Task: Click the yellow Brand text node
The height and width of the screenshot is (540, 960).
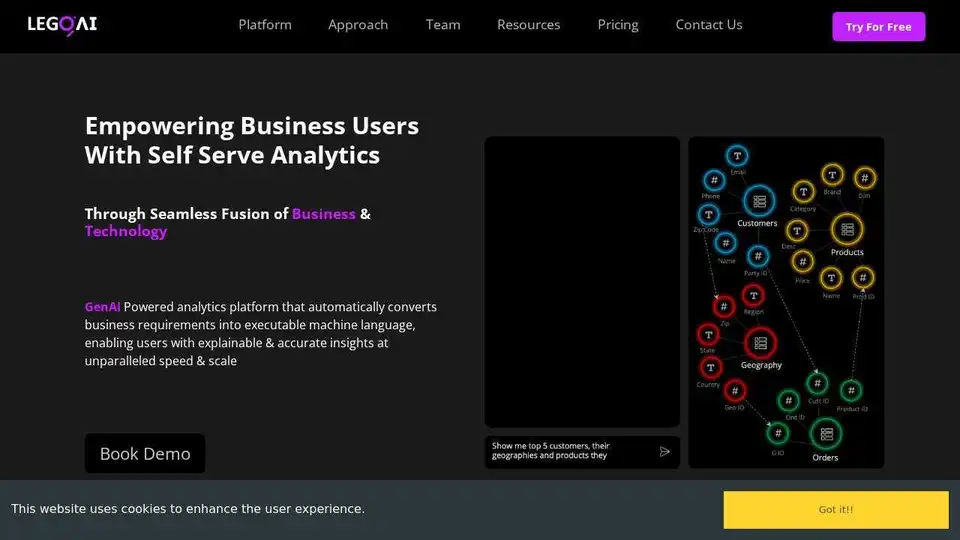Action: (x=832, y=176)
